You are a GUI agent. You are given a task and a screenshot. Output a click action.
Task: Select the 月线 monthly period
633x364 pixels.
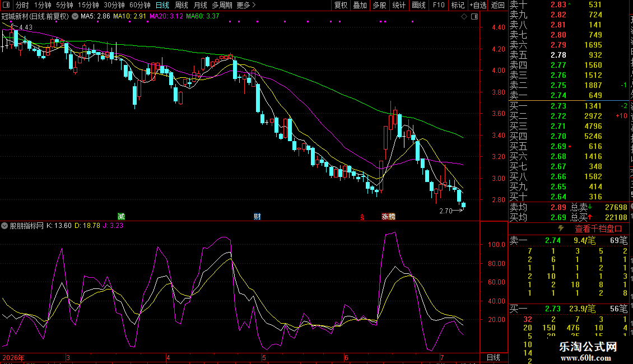pyautogui.click(x=200, y=5)
